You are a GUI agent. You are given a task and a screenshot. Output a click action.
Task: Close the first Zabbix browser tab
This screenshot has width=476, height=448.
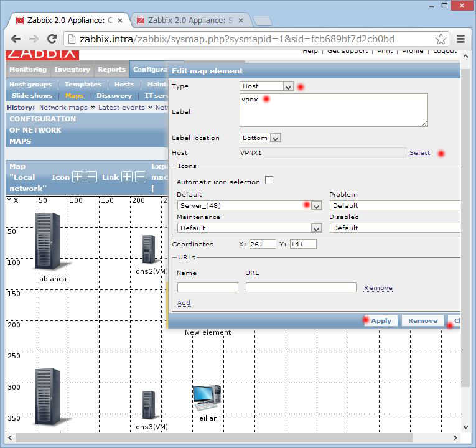click(120, 21)
